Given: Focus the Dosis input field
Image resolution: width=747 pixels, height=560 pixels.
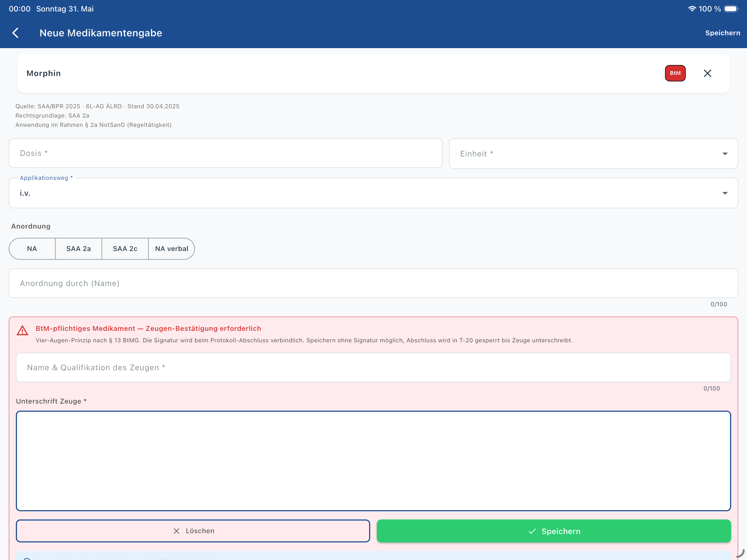Looking at the screenshot, I should (x=225, y=153).
